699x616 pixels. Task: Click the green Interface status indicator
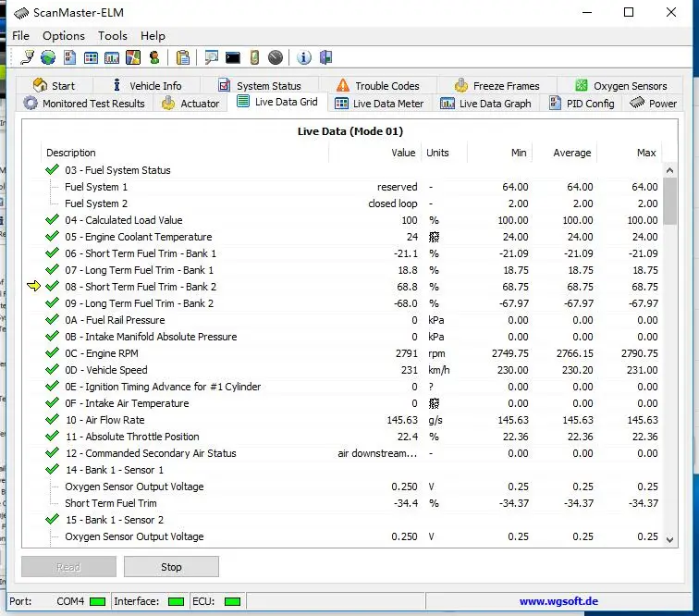[x=176, y=602]
